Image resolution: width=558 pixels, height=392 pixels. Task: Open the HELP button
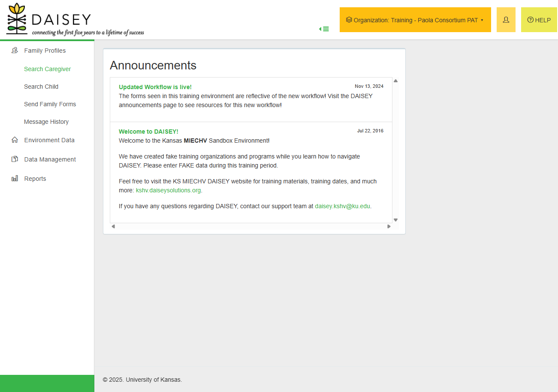[x=539, y=20]
